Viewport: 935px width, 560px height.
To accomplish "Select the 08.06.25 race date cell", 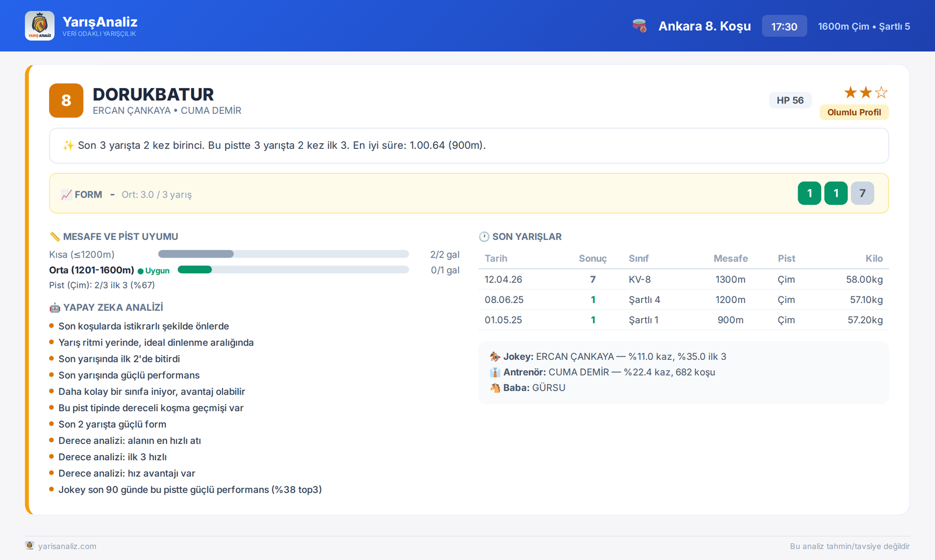I will point(504,300).
